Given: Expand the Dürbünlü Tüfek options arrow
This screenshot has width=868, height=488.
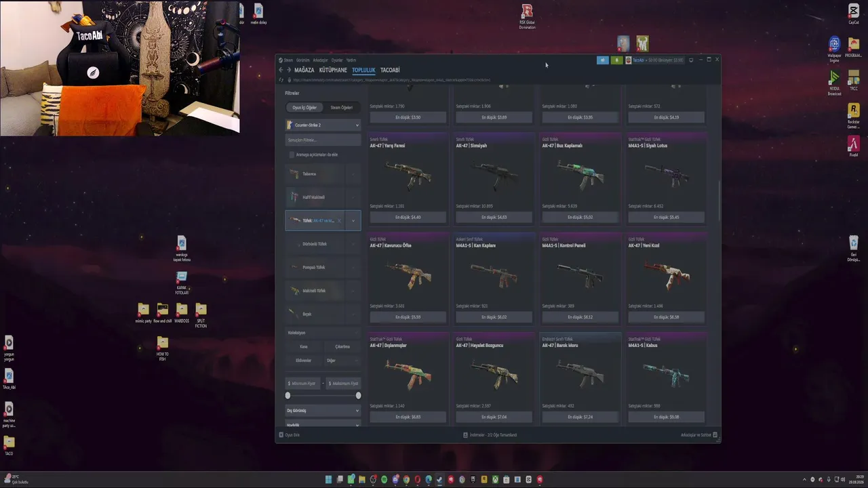Looking at the screenshot, I should [353, 244].
